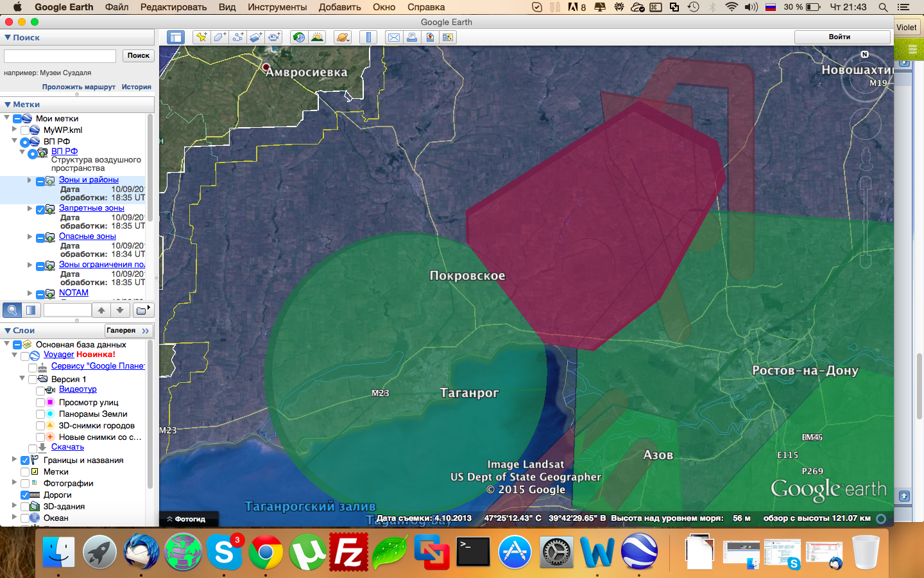Image resolution: width=924 pixels, height=578 pixels.
Task: Expand the Зоны и районы folder
Action: (30, 180)
